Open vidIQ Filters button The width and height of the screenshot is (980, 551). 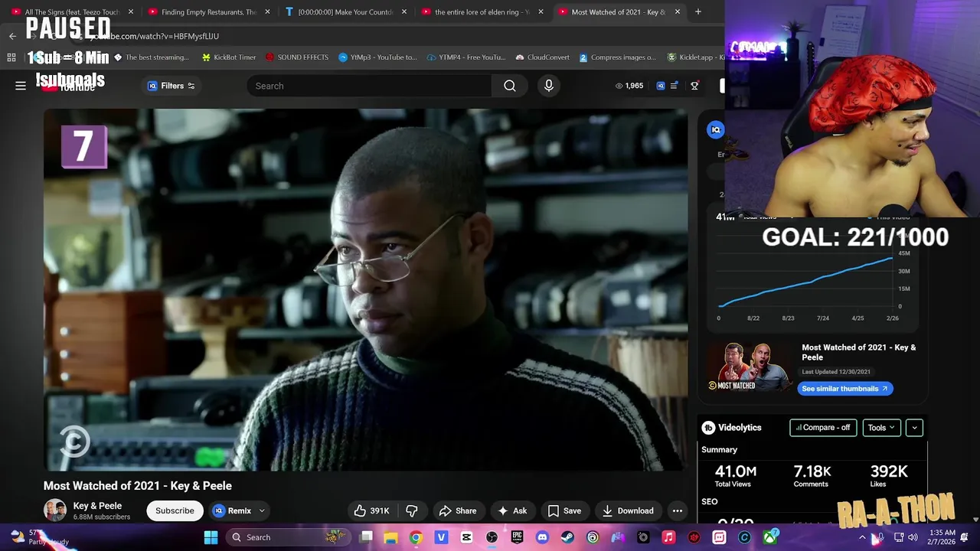click(x=171, y=86)
